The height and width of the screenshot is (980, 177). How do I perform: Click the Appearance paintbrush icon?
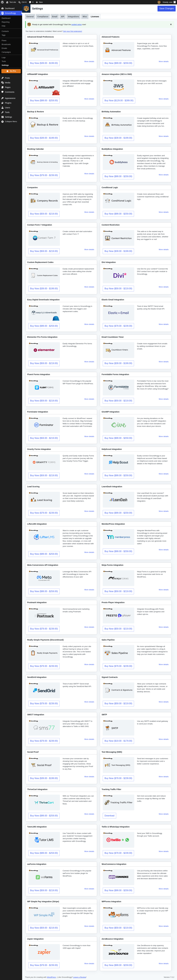[3, 98]
